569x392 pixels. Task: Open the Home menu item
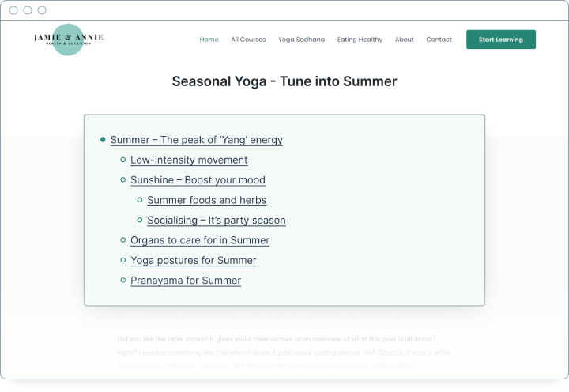209,40
